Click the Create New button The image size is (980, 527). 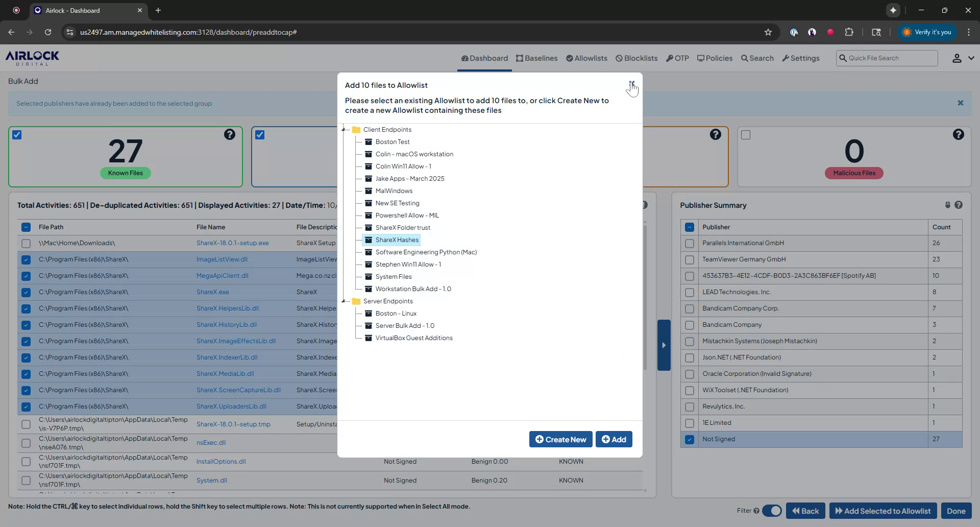coord(560,439)
